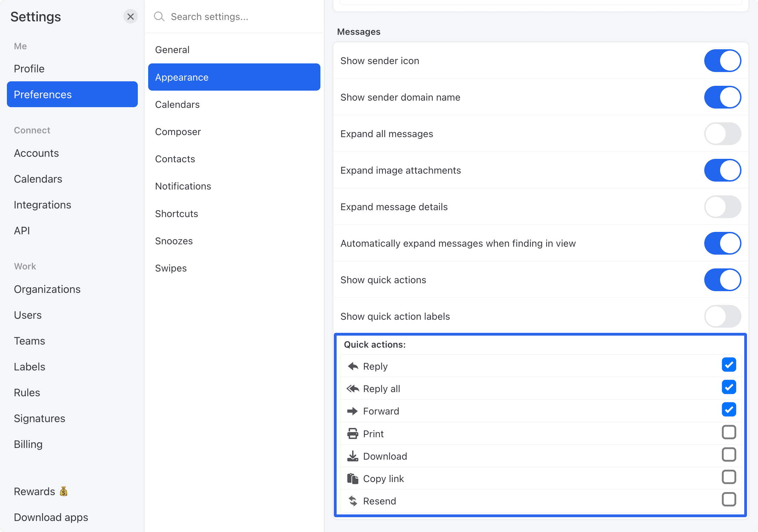Screen dimensions: 758x532
Task: Open the Integrations settings page
Action: click(42, 204)
